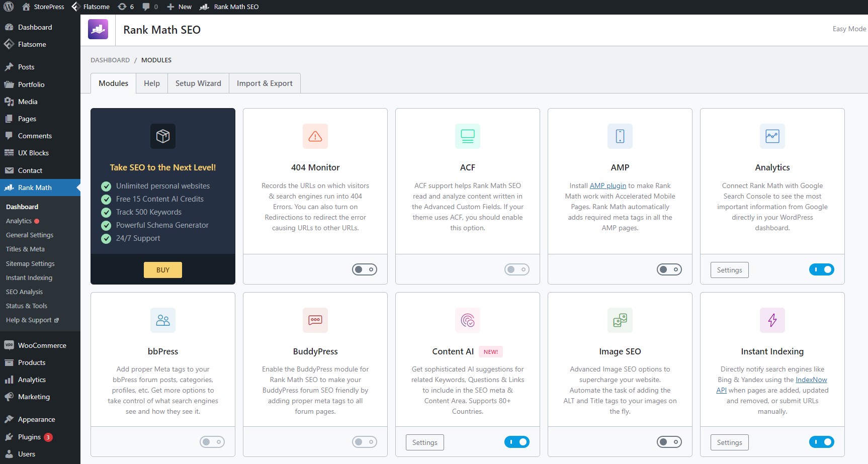Open the StorePress home icon
The image size is (868, 464).
tap(26, 7)
